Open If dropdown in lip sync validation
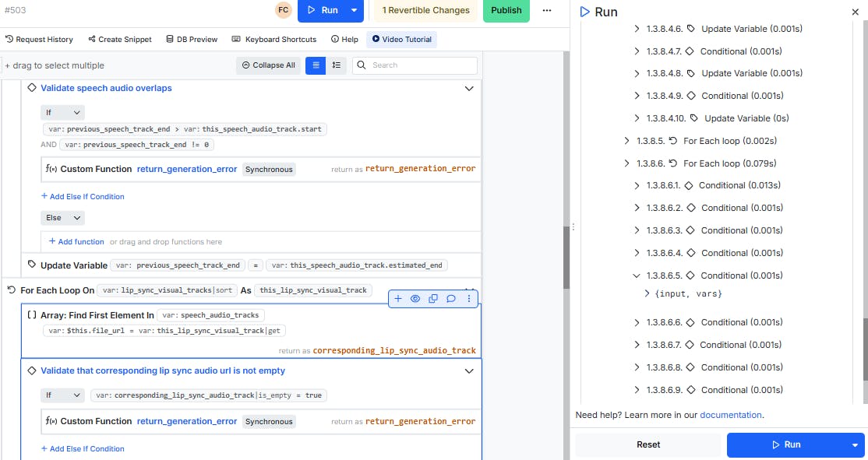This screenshot has height=460, width=868. [62, 395]
